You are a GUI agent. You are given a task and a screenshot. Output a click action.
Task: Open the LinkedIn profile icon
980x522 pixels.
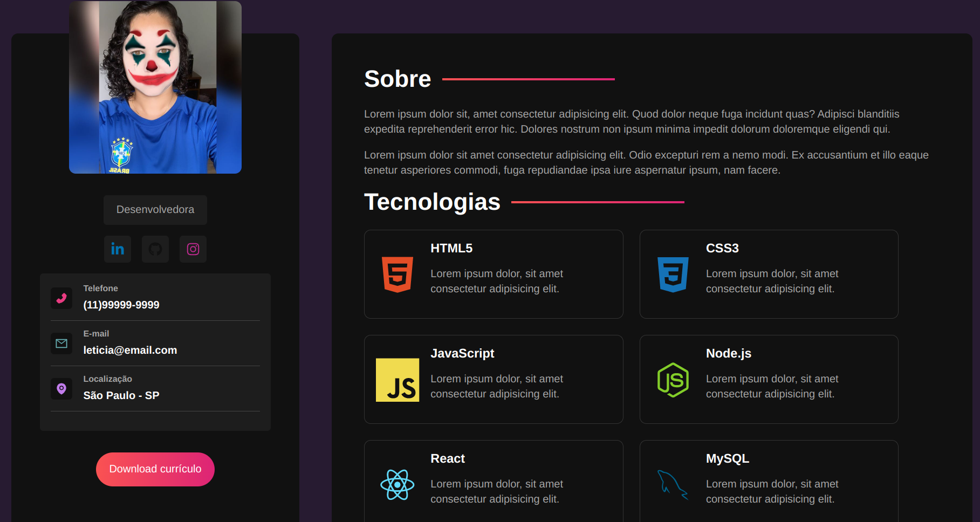(x=118, y=249)
